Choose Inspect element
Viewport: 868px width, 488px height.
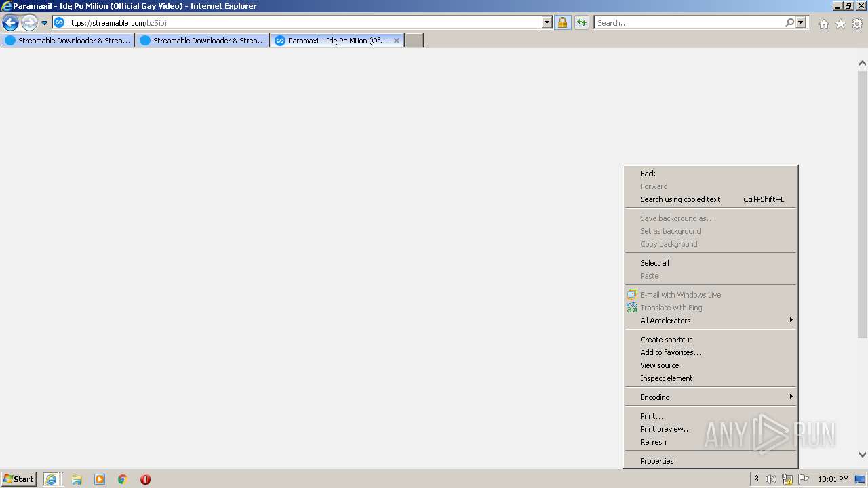click(x=711, y=378)
